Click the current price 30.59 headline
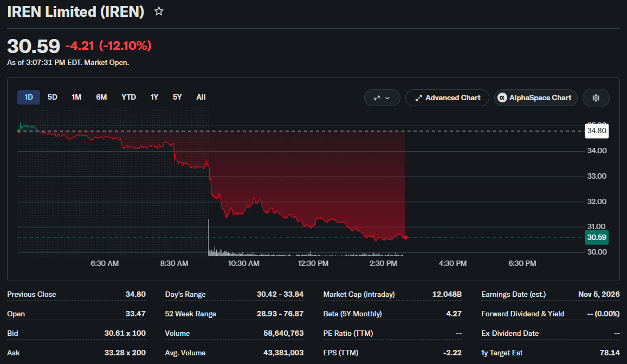The height and width of the screenshot is (364, 627). (x=34, y=46)
